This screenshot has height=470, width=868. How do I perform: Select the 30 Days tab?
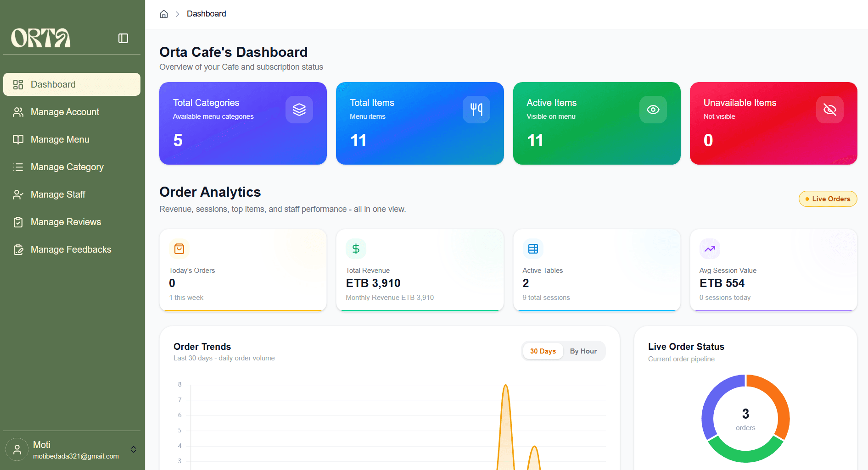(543, 351)
